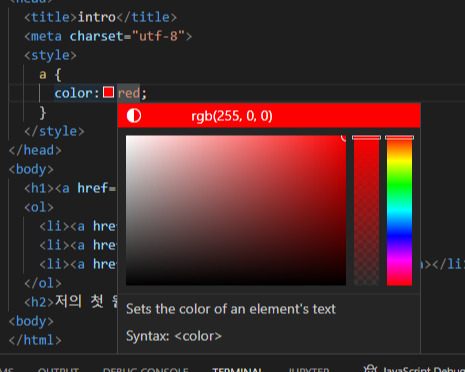Click the 'a {' selector line
465x372 pixels.
point(50,74)
